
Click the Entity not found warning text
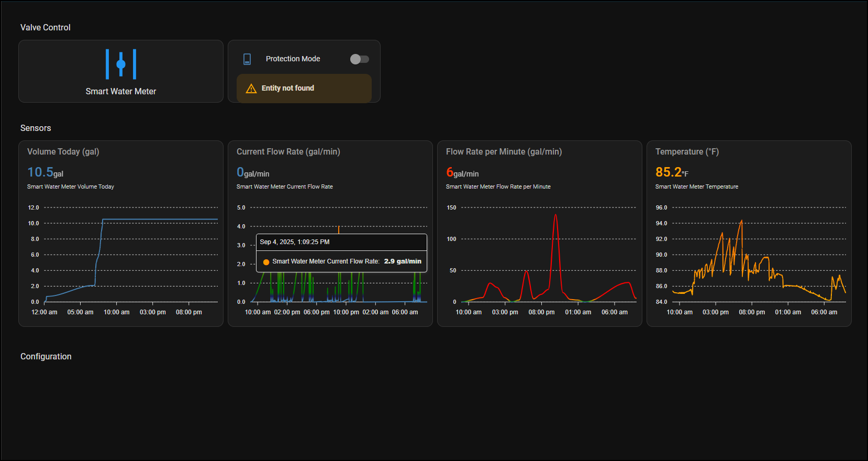click(287, 89)
